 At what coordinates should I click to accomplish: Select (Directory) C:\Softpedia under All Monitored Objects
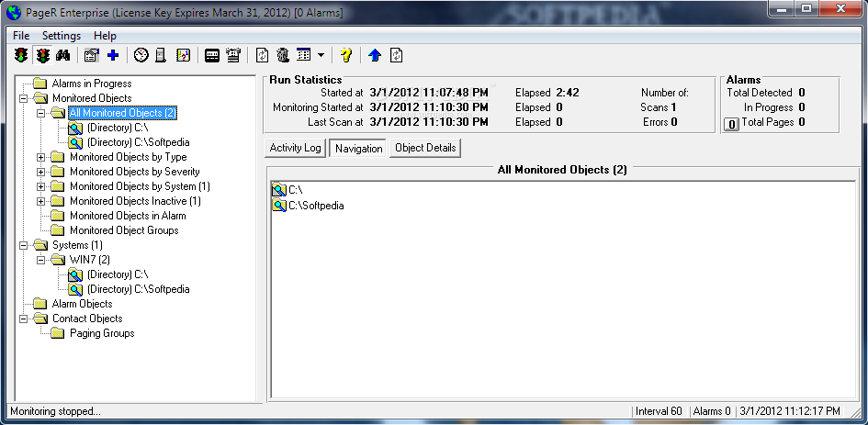click(139, 142)
